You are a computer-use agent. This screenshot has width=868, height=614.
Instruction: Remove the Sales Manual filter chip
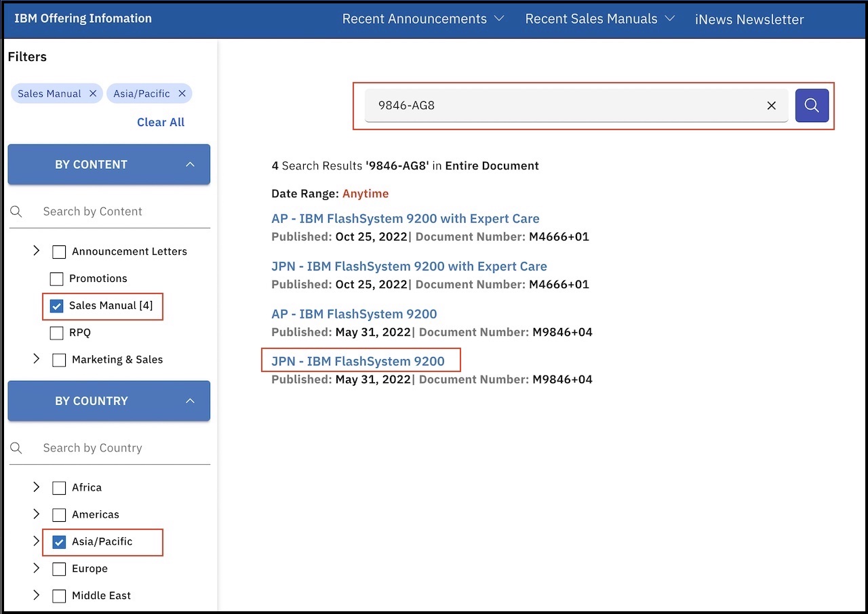point(93,94)
